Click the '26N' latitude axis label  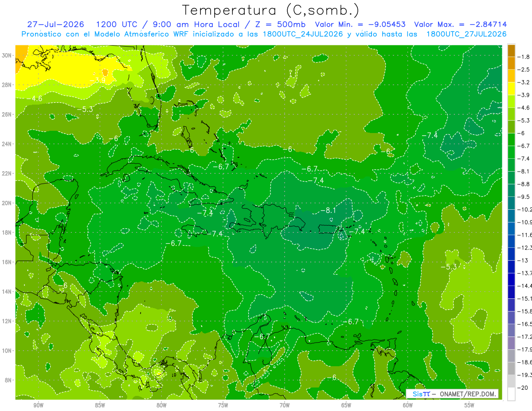[x=7, y=114]
